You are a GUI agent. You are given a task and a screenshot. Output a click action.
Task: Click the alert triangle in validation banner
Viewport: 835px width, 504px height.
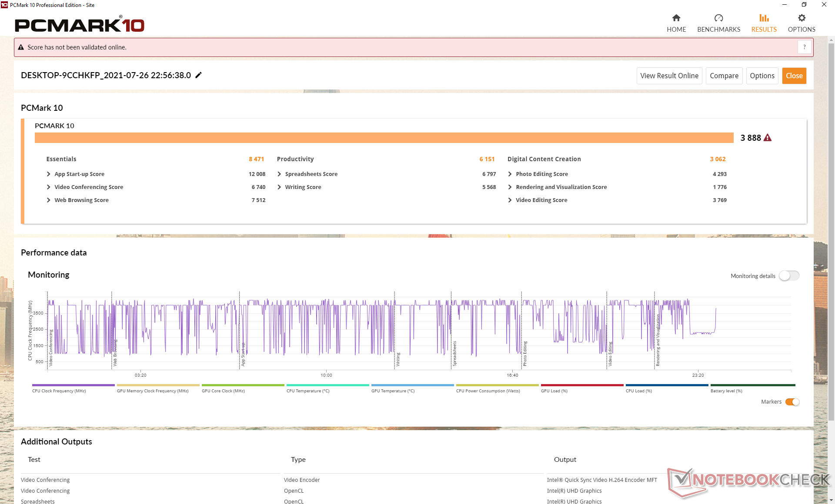[x=21, y=47]
